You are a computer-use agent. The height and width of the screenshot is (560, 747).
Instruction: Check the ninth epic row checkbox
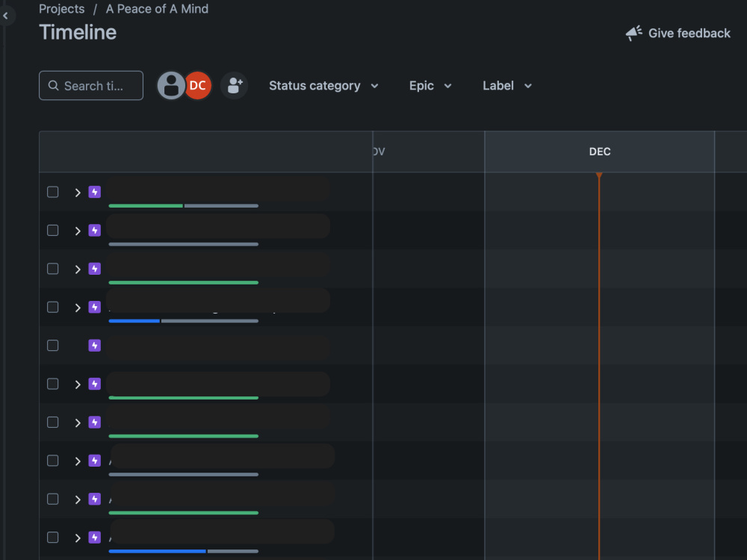[x=53, y=499]
